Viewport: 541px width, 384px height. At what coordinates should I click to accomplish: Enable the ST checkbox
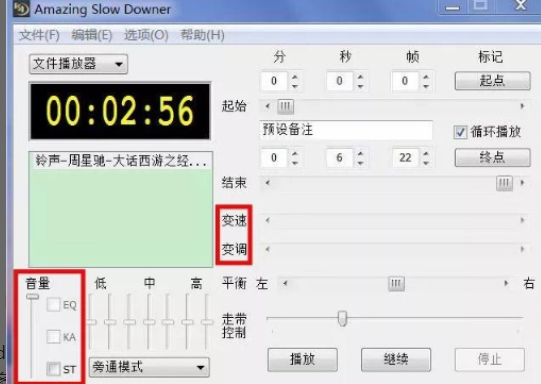pos(53,369)
